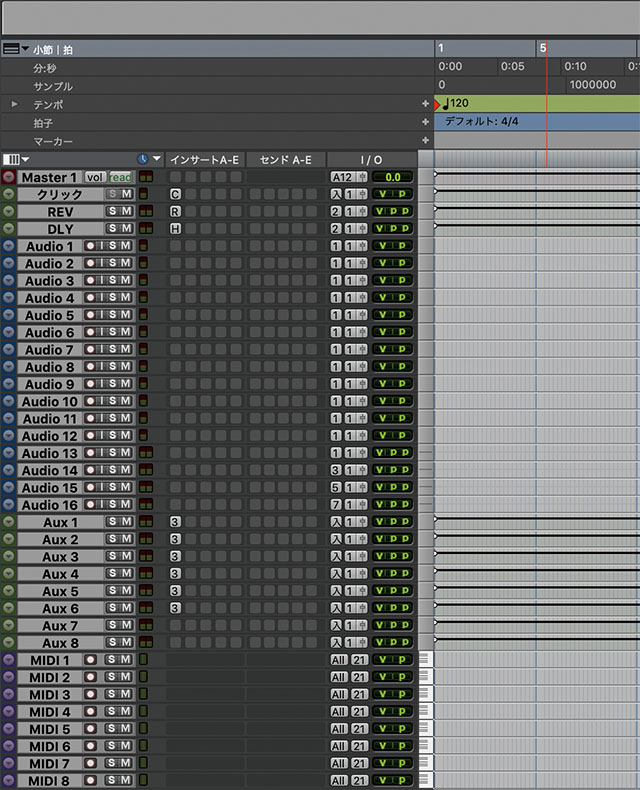Click the mini keyboard of MIDI 2
Viewport: 640px width, 790px height.
click(426, 677)
